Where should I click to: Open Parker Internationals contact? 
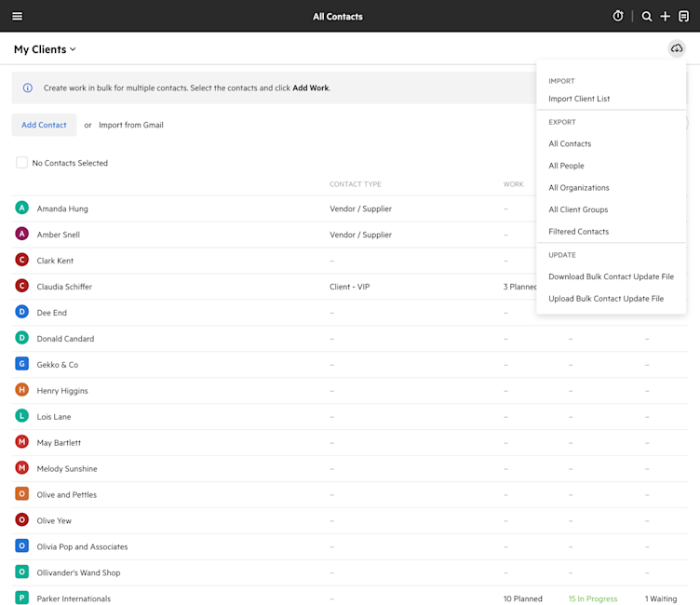(74, 598)
